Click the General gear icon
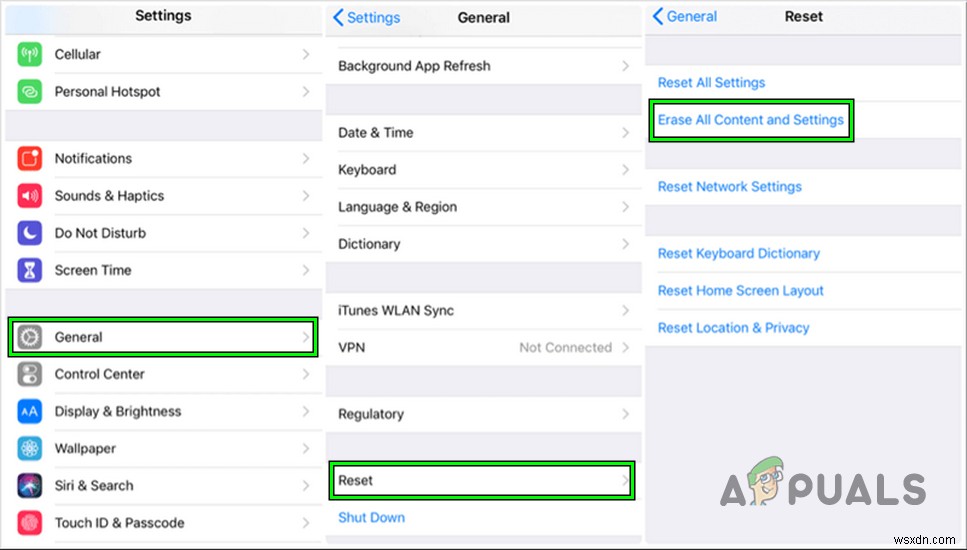 [x=30, y=337]
